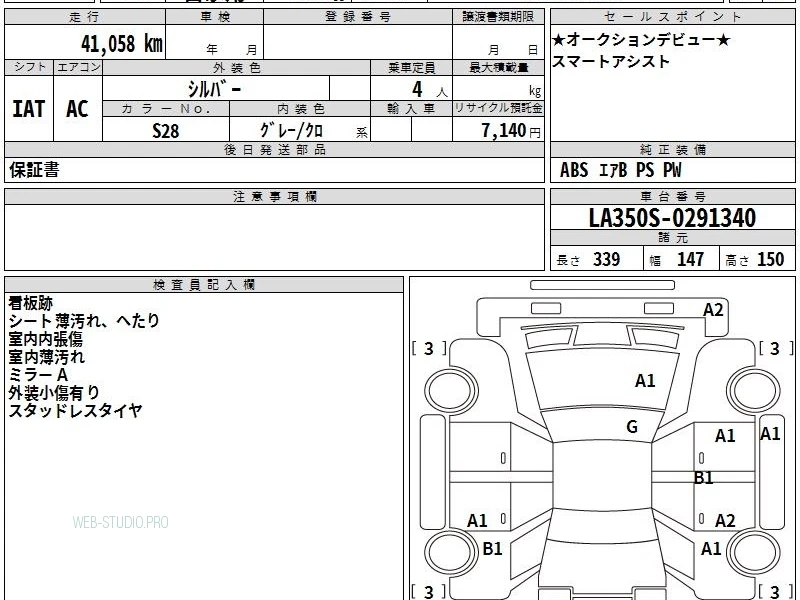Screen dimensions: 800x600
Task: Select the 車台番号 header
Action: point(672,196)
